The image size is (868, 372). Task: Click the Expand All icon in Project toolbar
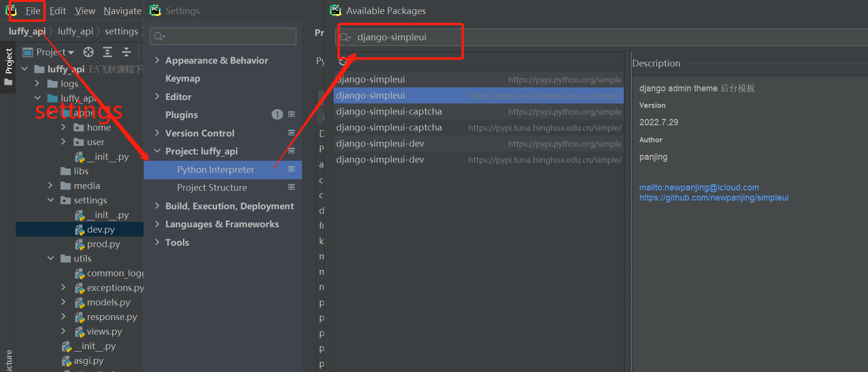107,52
